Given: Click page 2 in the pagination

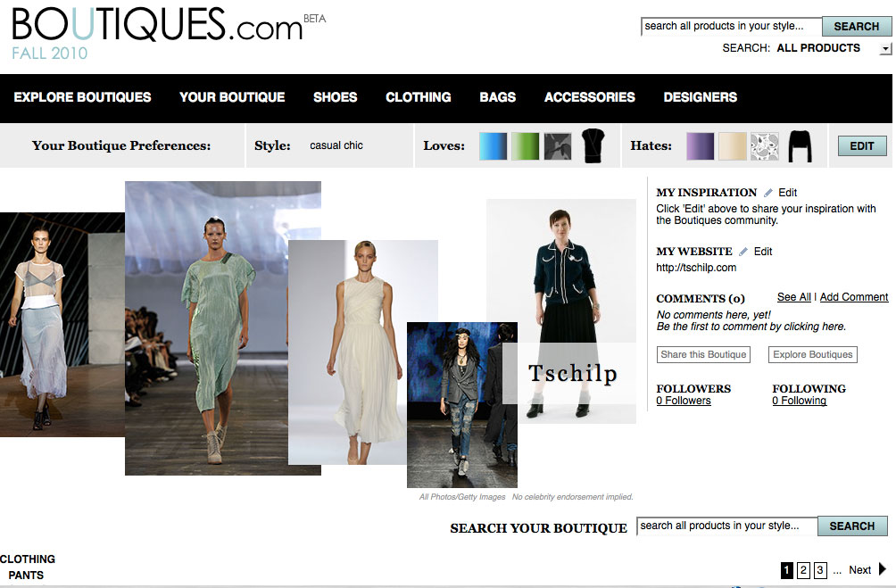Looking at the screenshot, I should tap(804, 569).
